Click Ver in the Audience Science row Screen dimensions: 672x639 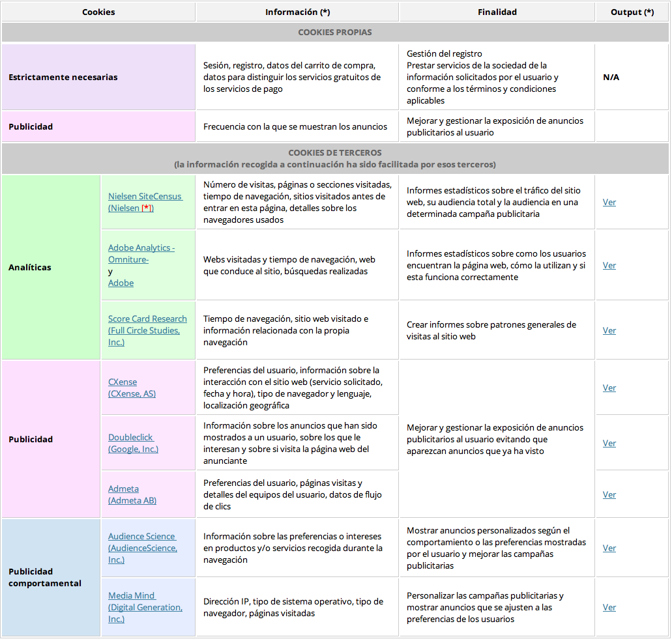609,548
